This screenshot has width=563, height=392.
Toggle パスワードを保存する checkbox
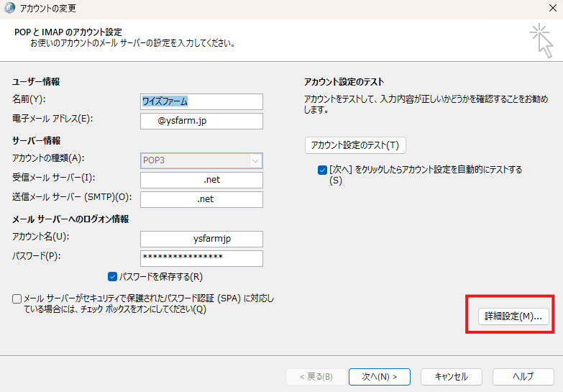[x=112, y=276]
